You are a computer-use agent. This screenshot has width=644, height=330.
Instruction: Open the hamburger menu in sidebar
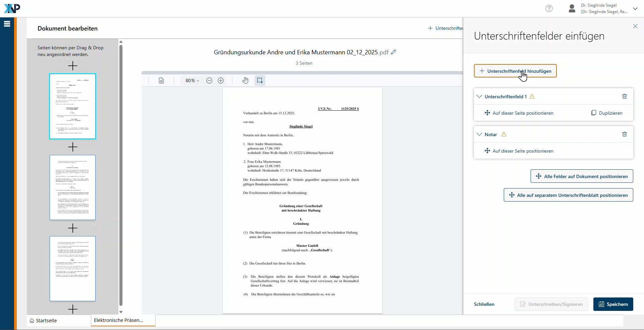(7, 24)
